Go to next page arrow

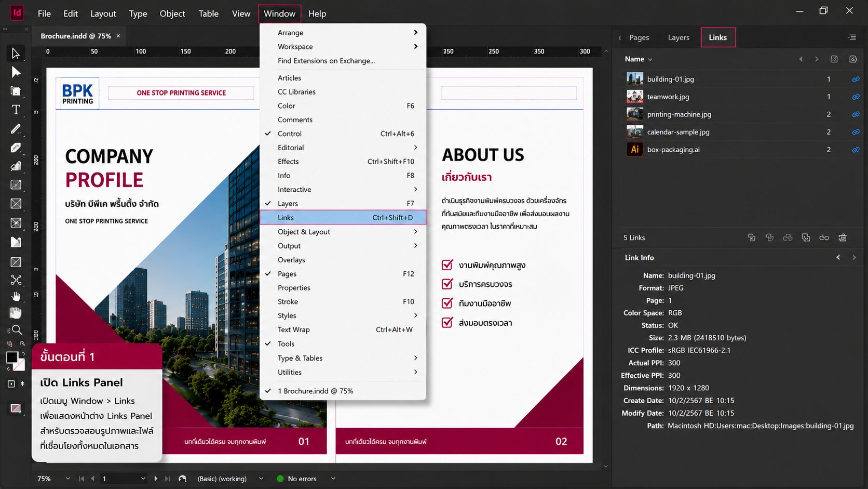[x=156, y=479]
